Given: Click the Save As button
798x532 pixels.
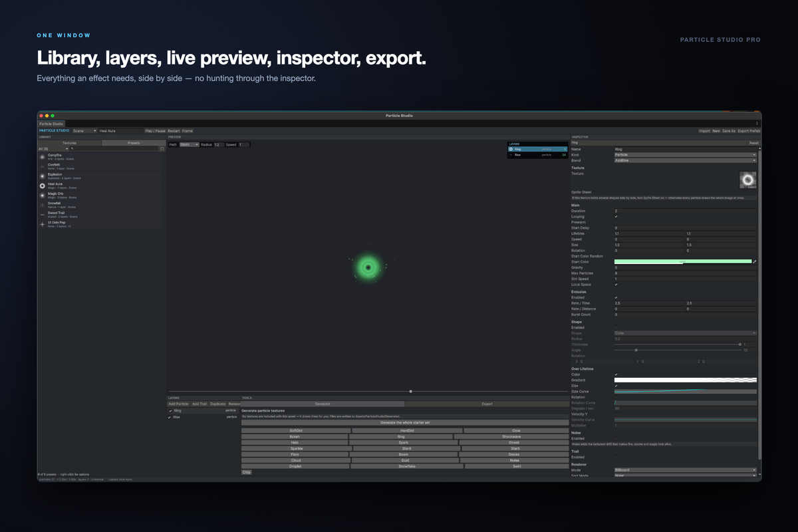Looking at the screenshot, I should click(729, 131).
